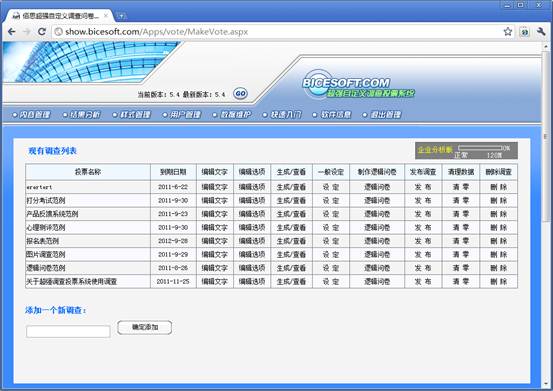Screen dimensions: 553x391
Task: Click date 2012-9-28 in 报名表范例 row
Action: click(173, 241)
